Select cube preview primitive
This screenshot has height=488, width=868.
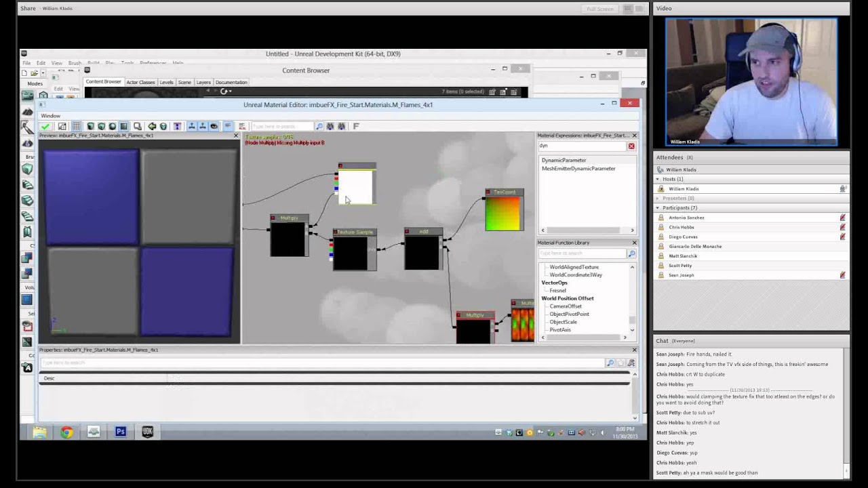(x=102, y=126)
